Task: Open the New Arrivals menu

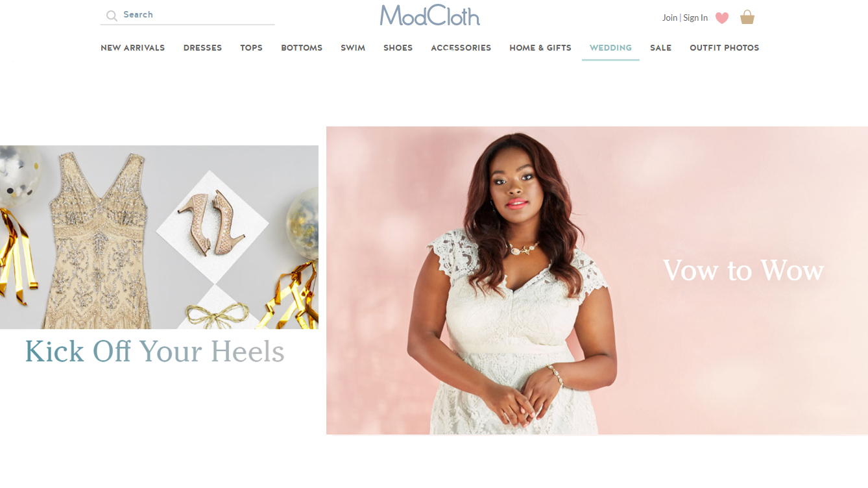Action: (132, 48)
